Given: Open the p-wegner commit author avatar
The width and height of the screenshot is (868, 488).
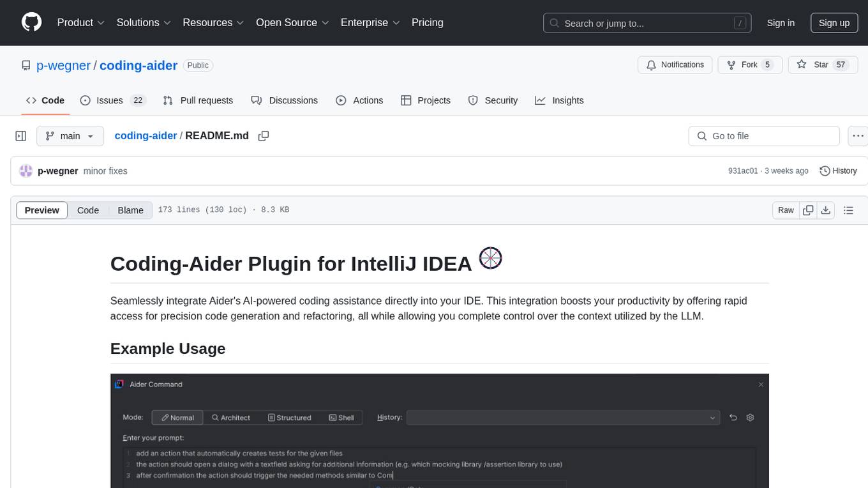Looking at the screenshot, I should point(26,171).
